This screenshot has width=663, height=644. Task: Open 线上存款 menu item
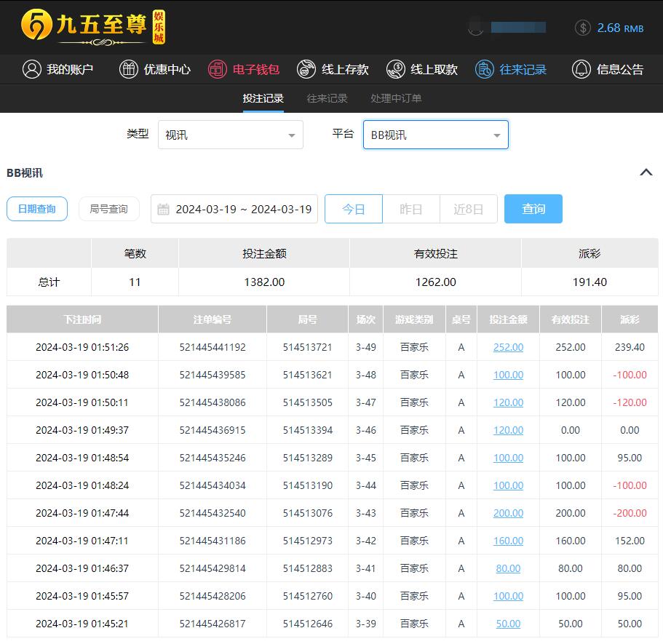333,69
